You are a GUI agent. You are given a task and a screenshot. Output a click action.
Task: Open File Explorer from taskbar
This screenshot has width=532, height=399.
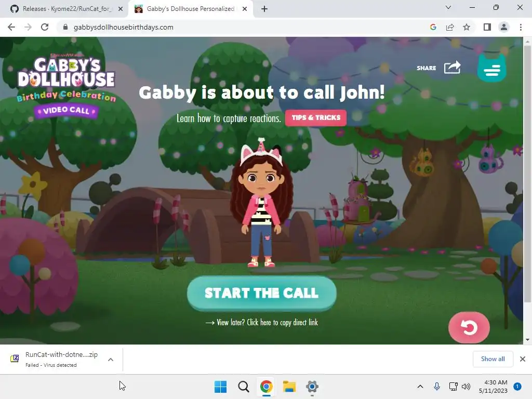coord(289,387)
